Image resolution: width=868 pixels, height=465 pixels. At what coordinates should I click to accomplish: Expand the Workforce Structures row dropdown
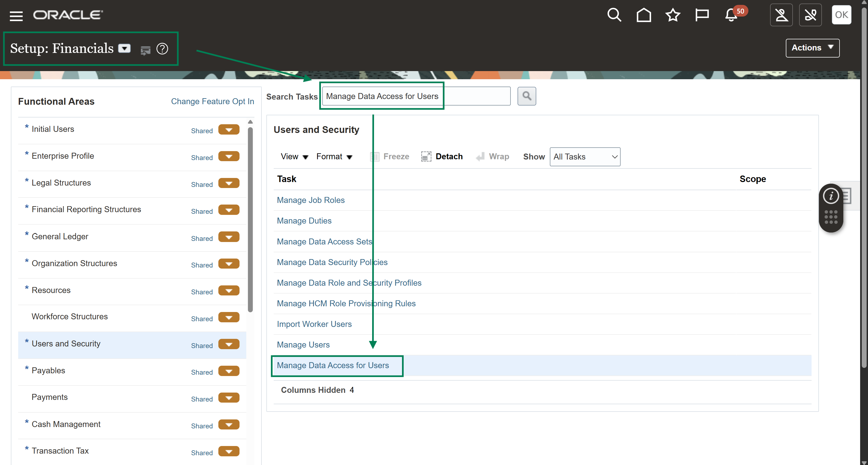pyautogui.click(x=229, y=317)
